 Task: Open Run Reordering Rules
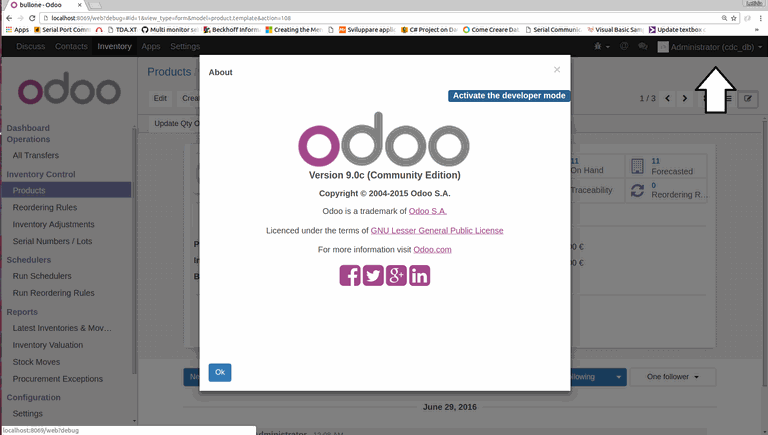[53, 293]
